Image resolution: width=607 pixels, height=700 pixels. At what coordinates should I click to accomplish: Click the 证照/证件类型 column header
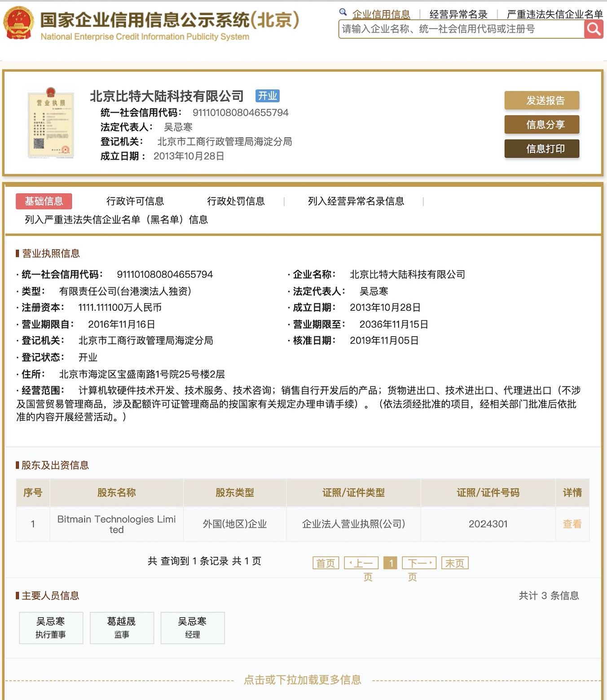coord(354,493)
